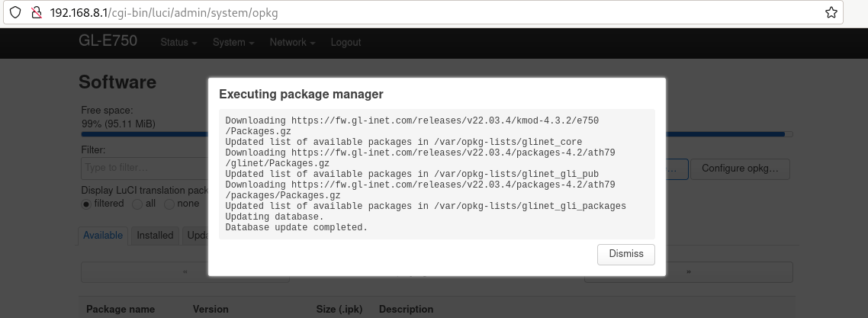Select the filtered radio button
The width and height of the screenshot is (868, 318).
click(85, 204)
